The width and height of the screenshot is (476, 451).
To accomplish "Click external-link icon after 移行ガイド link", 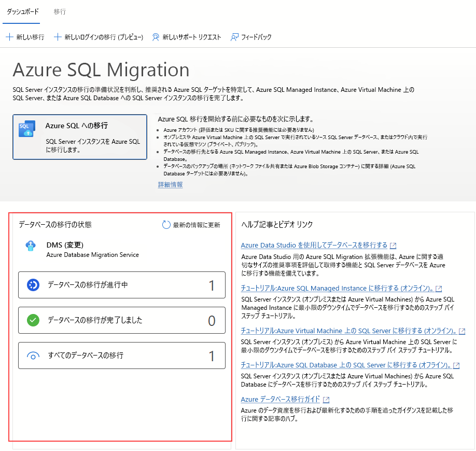I will (326, 399).
